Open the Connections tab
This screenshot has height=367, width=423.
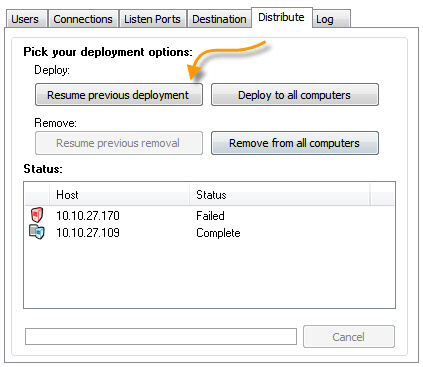point(83,19)
